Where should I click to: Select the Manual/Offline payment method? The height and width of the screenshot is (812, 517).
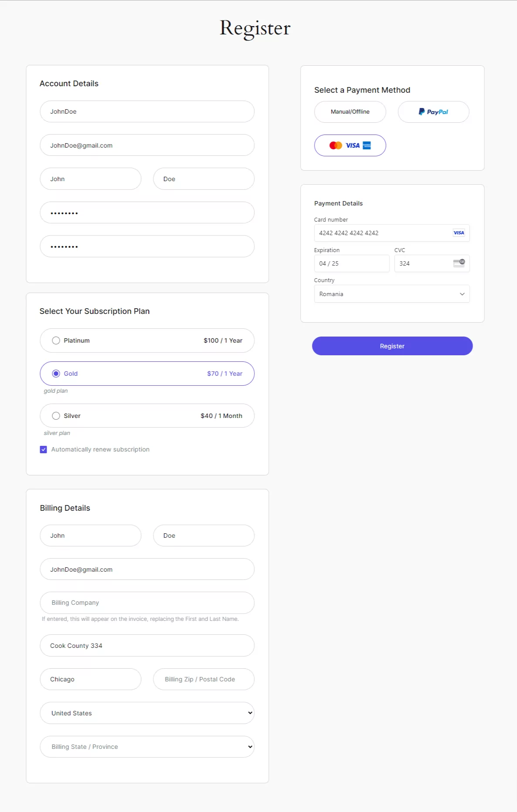350,112
